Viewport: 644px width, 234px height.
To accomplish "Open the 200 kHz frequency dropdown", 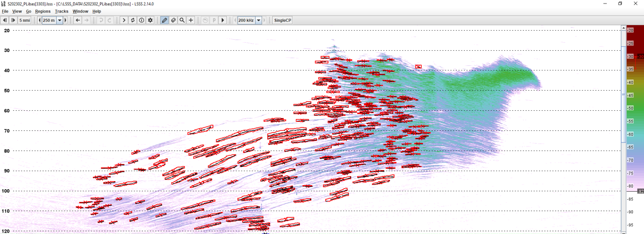I will pyautogui.click(x=259, y=20).
